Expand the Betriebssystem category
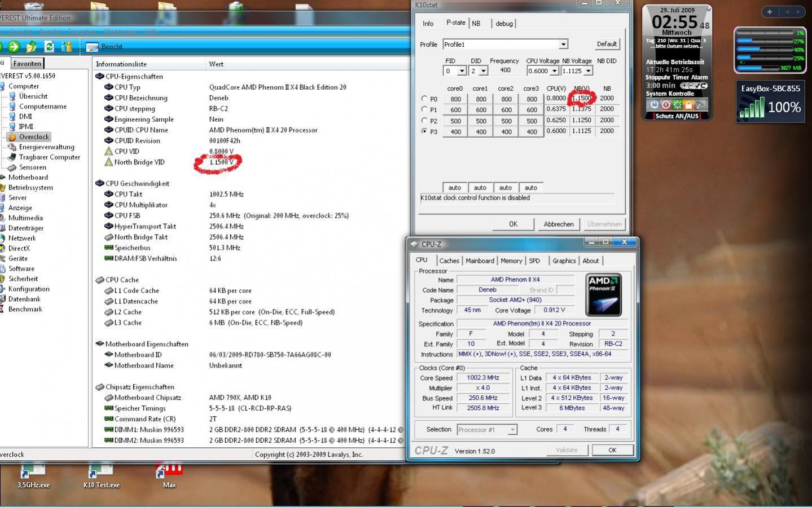Image resolution: width=812 pixels, height=507 pixels. (x=30, y=188)
